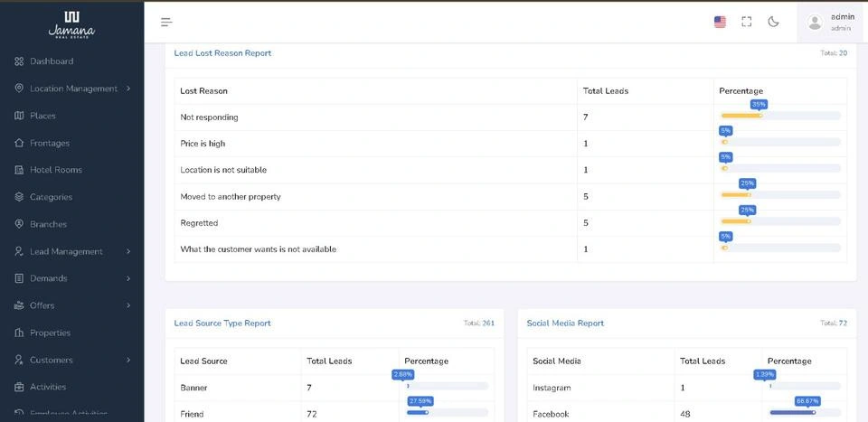868x422 pixels.
Task: Select the 'Not responding' row text
Action: point(209,117)
